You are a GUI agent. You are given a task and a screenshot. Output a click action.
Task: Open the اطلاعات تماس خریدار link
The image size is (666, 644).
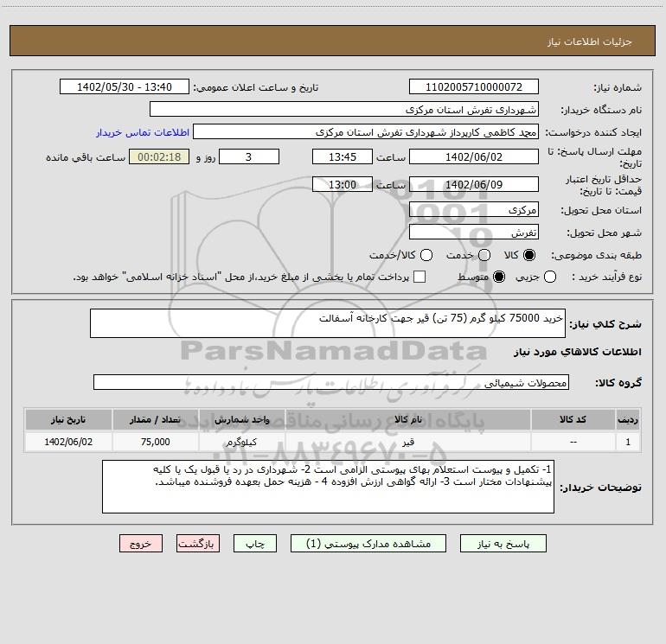click(143, 132)
